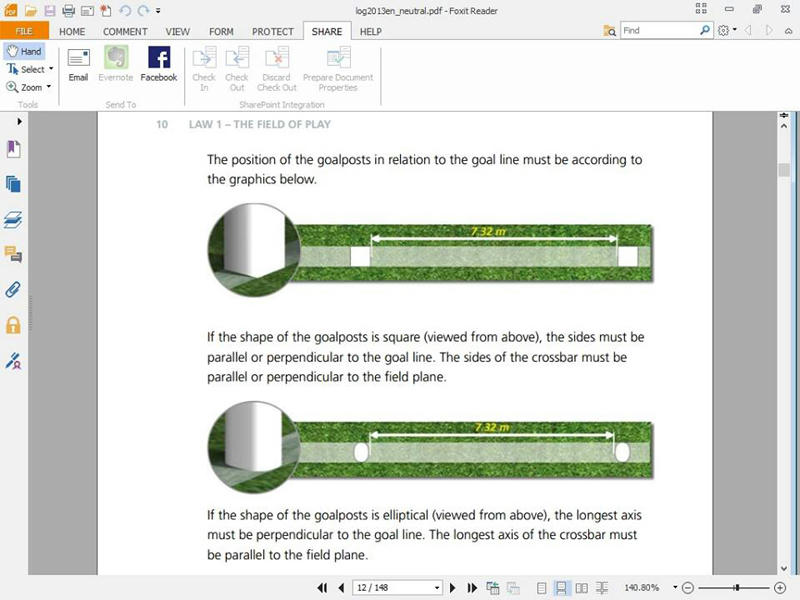Switch to the VIEW tab

[178, 31]
